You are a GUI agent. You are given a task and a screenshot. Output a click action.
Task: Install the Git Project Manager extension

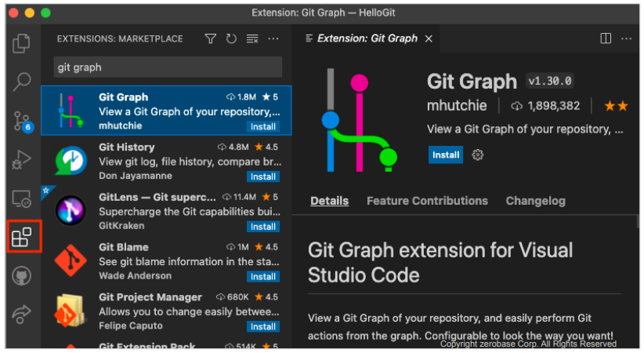pos(263,326)
